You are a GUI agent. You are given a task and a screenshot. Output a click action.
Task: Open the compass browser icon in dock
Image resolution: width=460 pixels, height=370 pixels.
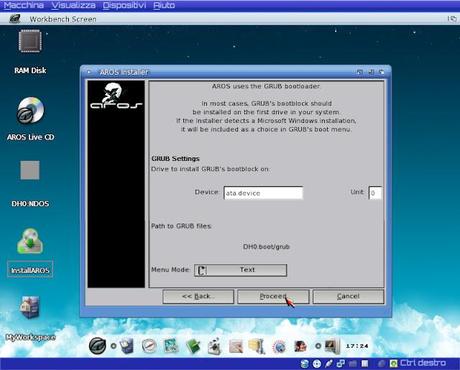(149, 346)
